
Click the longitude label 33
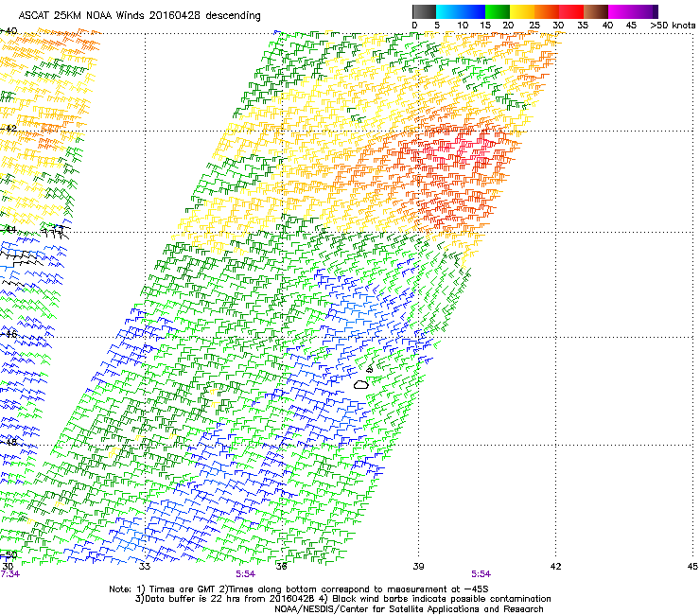coord(144,567)
